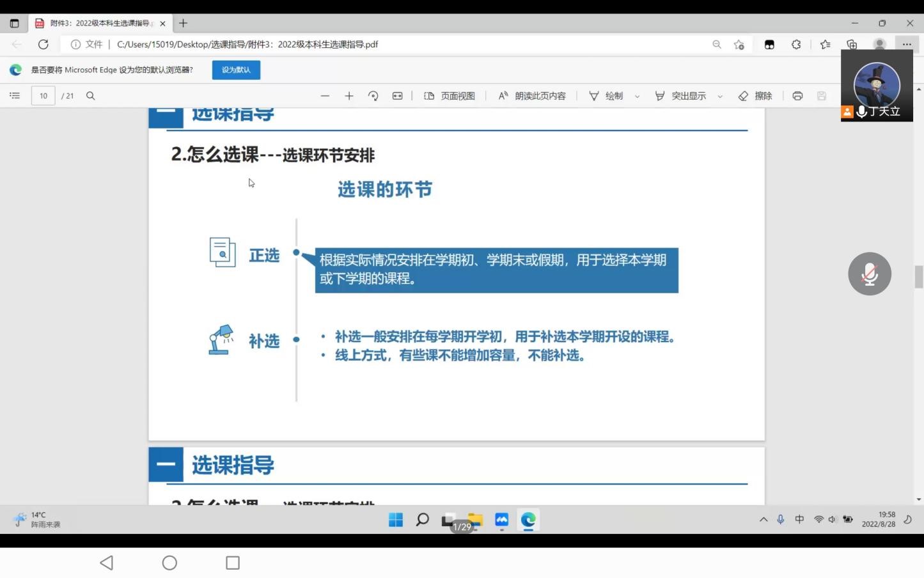Screen dimensions: 924x578
Task: Click the PDF search magnifier icon
Action: click(x=91, y=96)
